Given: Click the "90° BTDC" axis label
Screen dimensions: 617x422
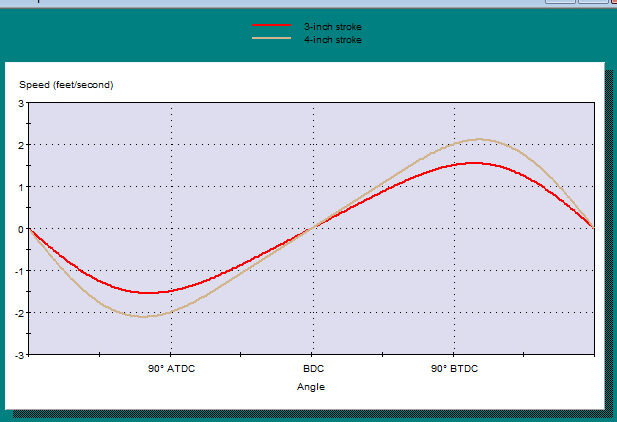Looking at the screenshot, I should (x=455, y=369).
